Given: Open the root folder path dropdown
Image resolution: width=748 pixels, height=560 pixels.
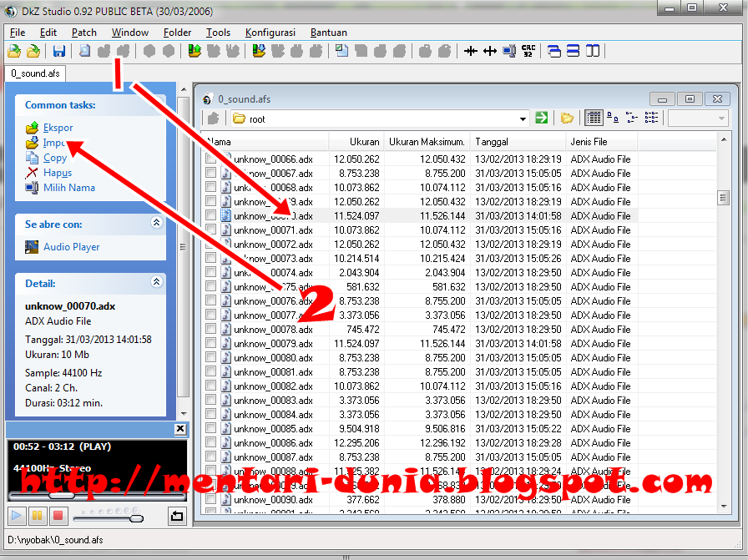Looking at the screenshot, I should click(523, 119).
